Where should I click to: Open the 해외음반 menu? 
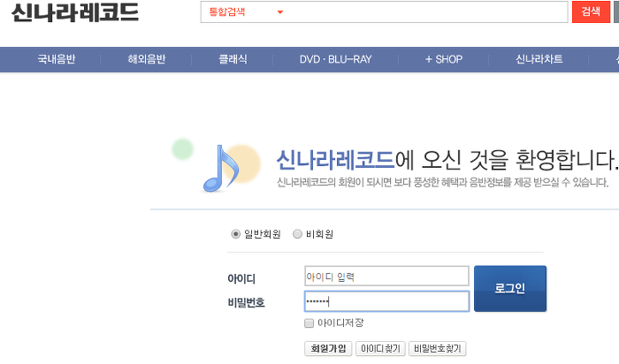tap(147, 59)
